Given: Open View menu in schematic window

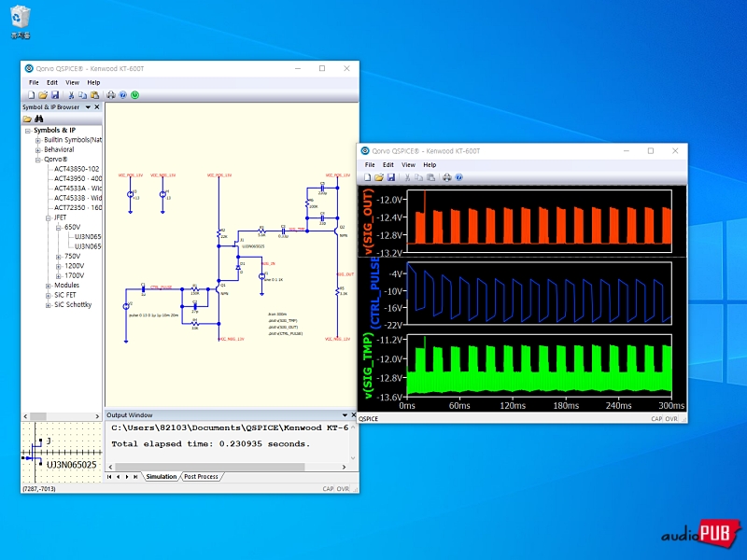Looking at the screenshot, I should tap(73, 82).
